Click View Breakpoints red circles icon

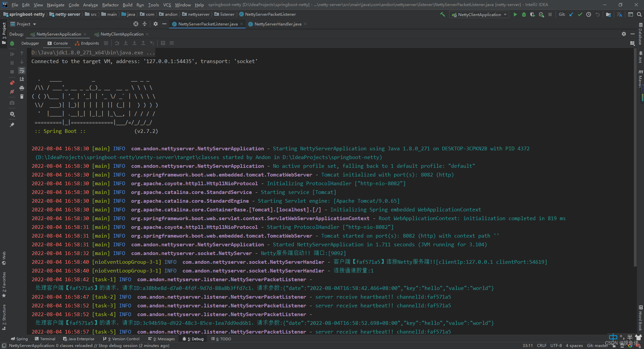(x=12, y=83)
